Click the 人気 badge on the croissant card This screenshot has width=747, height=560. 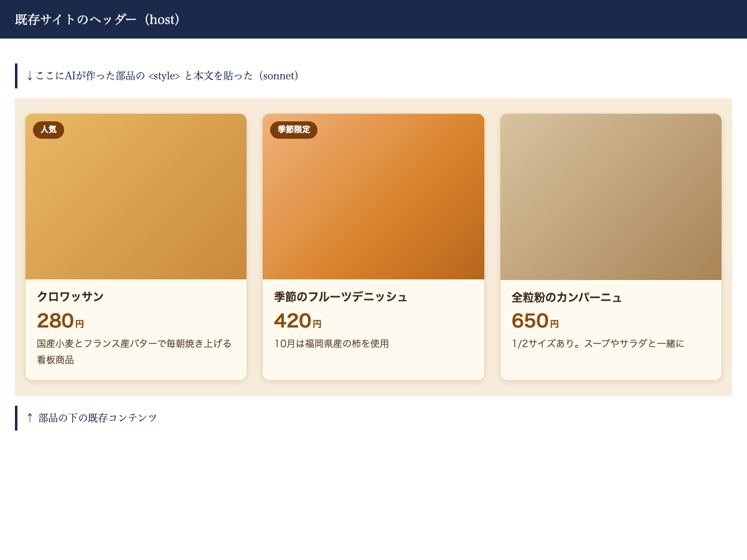49,129
